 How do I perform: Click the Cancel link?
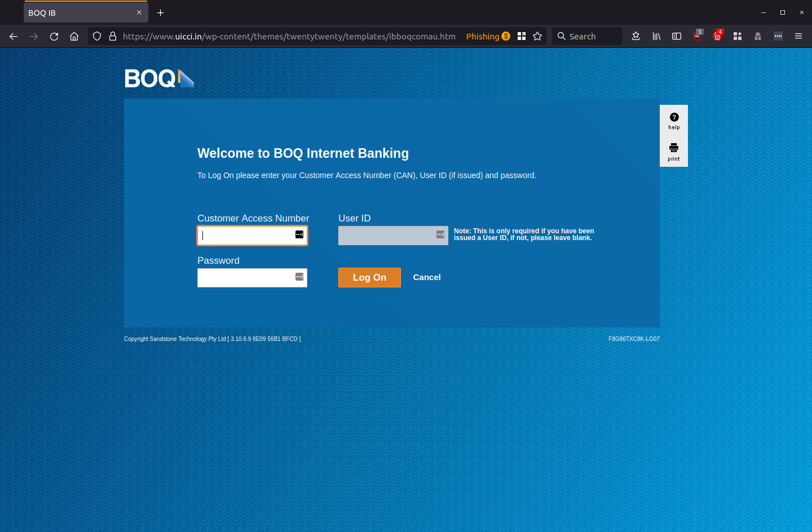point(427,277)
